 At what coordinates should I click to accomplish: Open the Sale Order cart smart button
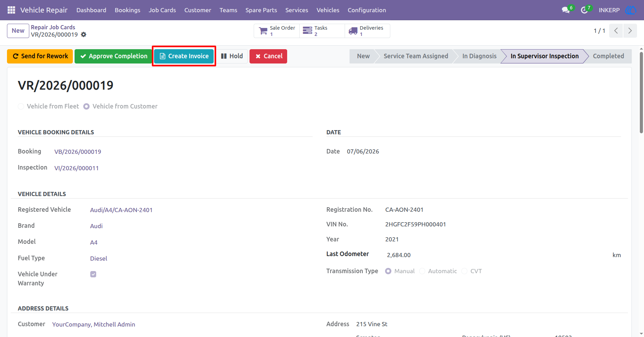click(x=277, y=31)
